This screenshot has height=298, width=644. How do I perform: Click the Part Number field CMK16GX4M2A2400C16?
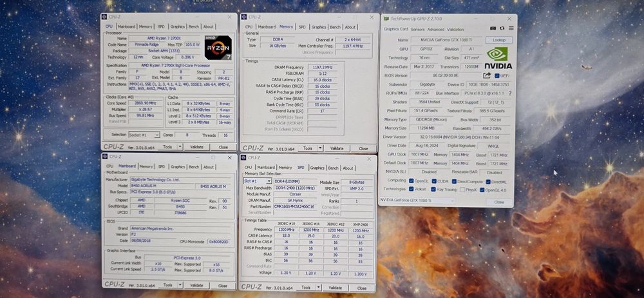[295, 206]
